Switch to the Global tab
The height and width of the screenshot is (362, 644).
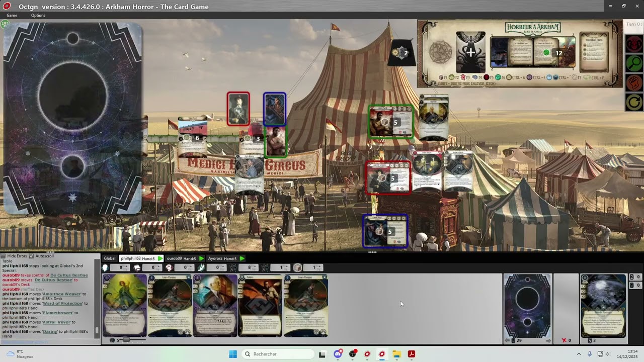click(109, 258)
